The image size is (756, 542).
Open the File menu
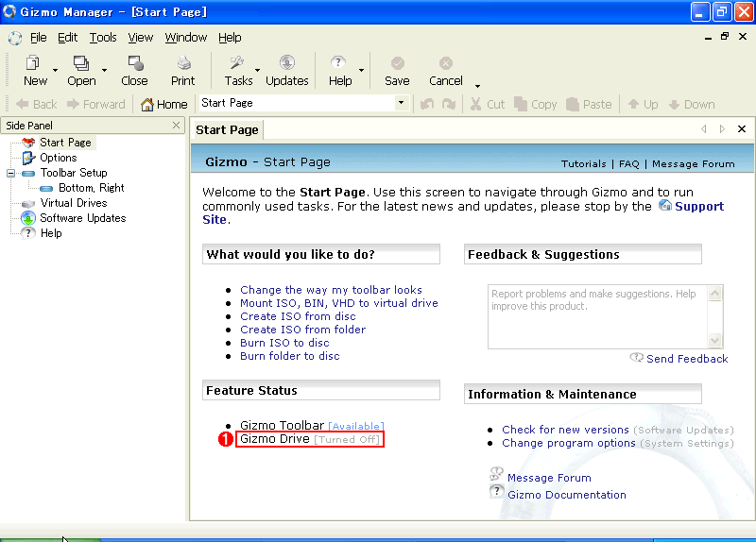(x=38, y=38)
